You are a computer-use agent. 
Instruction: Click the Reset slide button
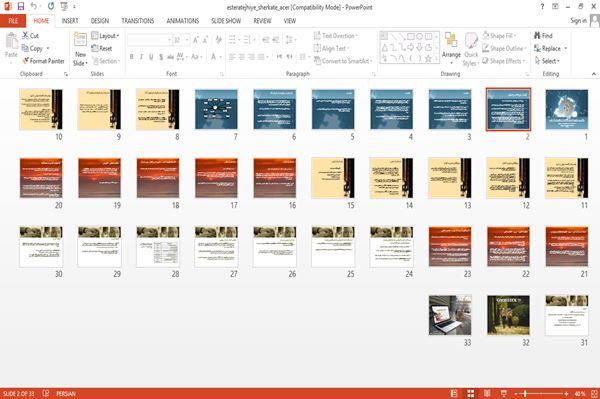click(102, 48)
